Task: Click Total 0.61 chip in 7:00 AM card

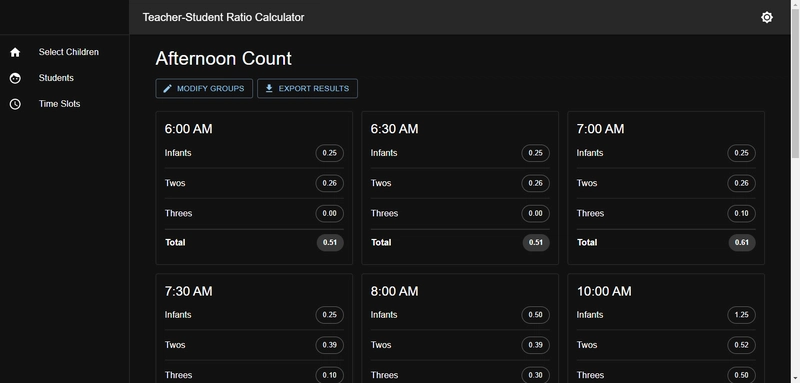Action: tap(742, 243)
